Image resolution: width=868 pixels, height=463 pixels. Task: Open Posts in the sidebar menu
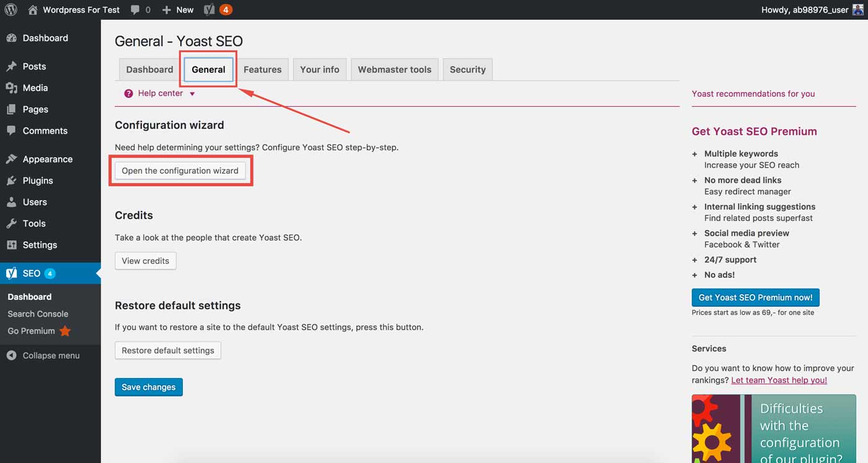(50, 66)
